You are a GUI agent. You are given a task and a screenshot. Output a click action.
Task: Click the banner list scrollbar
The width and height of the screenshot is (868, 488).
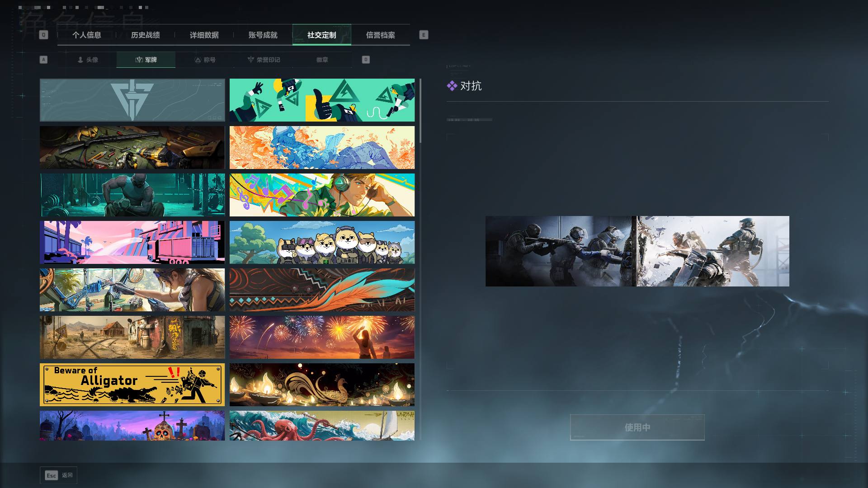(x=420, y=111)
